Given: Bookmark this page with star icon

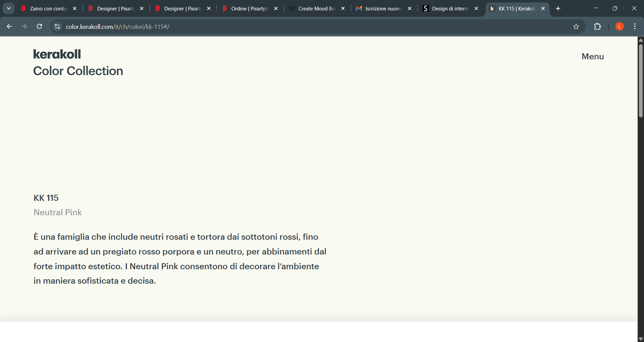Looking at the screenshot, I should tap(576, 26).
